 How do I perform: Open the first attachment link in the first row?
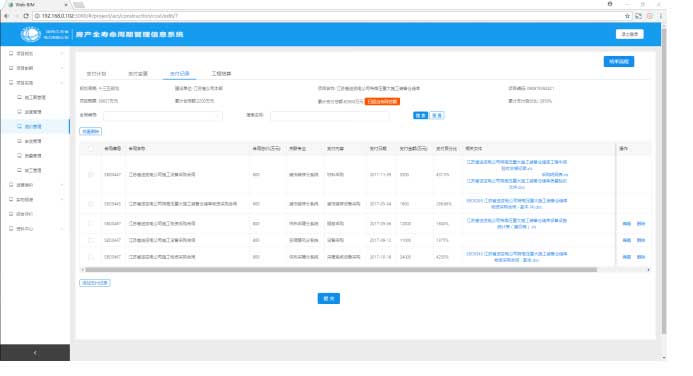(517, 165)
